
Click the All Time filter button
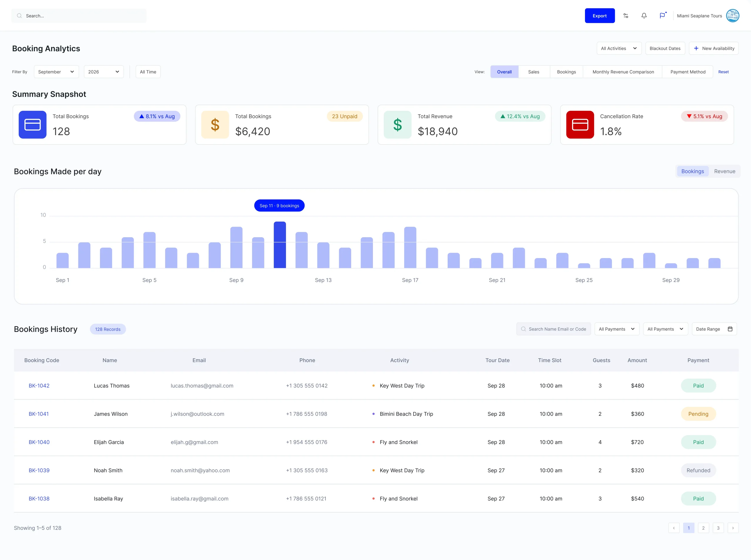point(148,72)
